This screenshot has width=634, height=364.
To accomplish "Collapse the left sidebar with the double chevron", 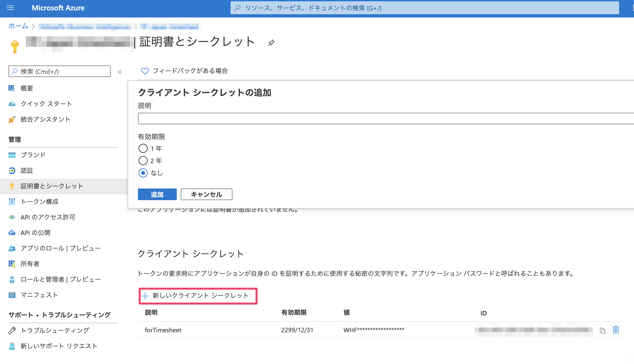I will click(x=120, y=72).
